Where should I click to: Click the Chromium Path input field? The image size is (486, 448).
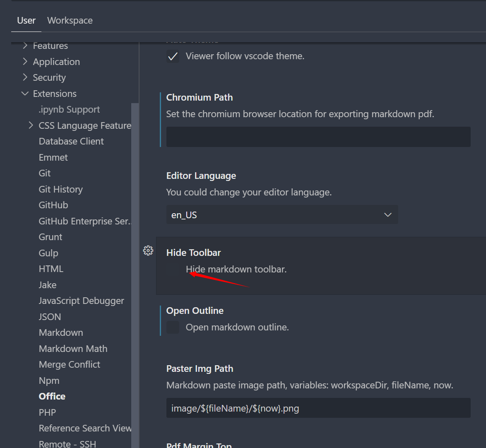click(318, 137)
